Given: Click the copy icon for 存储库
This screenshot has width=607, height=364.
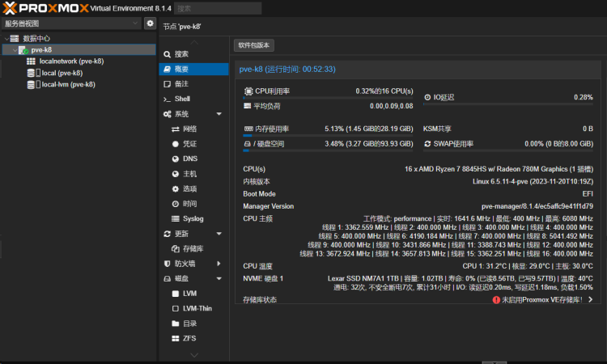Looking at the screenshot, I should pos(176,248).
